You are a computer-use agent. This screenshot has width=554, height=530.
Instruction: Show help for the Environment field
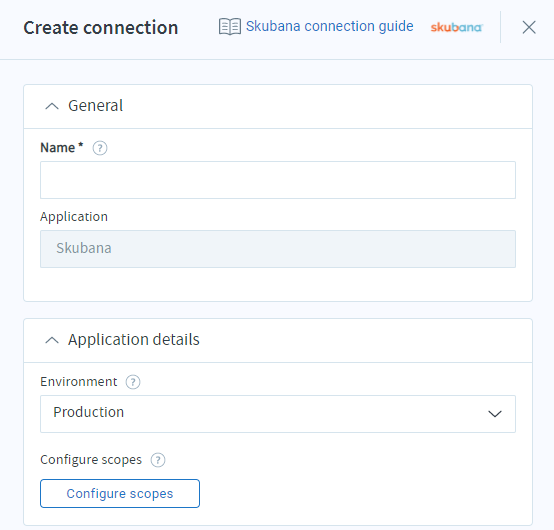pyautogui.click(x=133, y=382)
